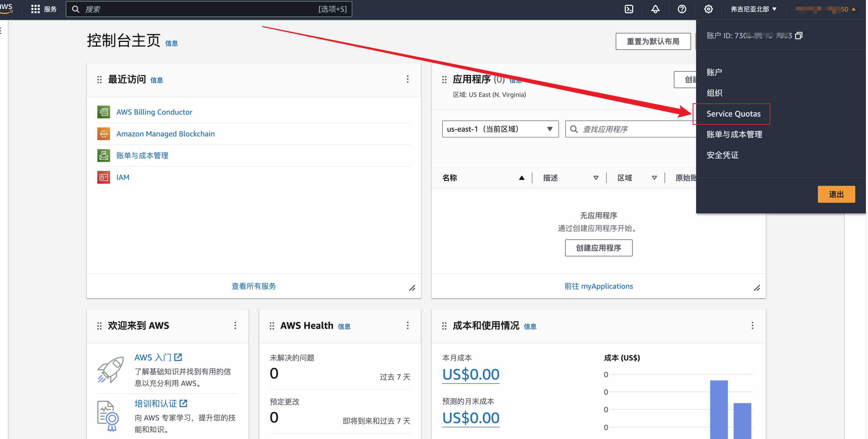868x439 pixels.
Task: Focus the 查找应用程序 search field
Action: coord(630,129)
